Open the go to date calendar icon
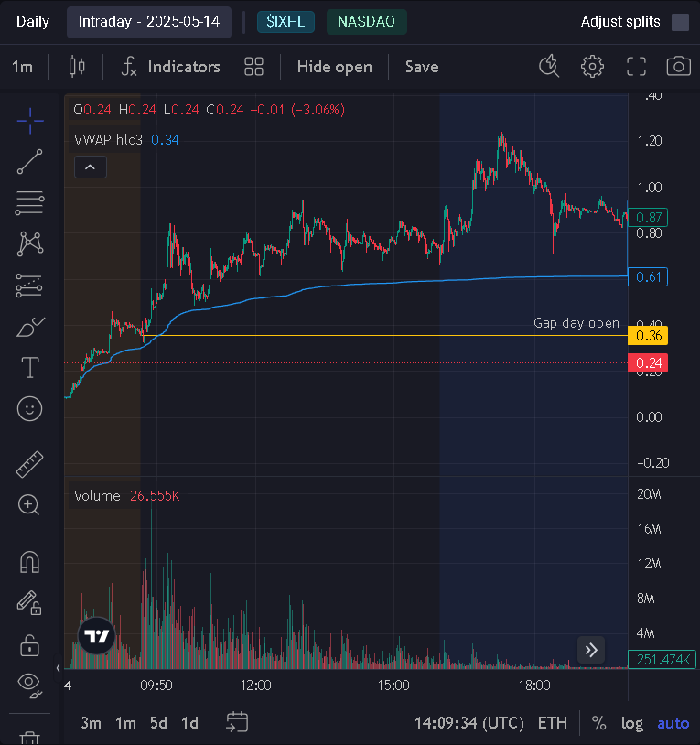 tap(236, 722)
